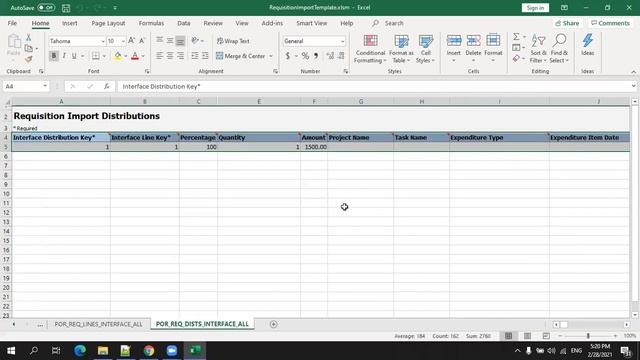Click the New Sheet plus button
This screenshot has width=640, height=360.
coord(273,324)
